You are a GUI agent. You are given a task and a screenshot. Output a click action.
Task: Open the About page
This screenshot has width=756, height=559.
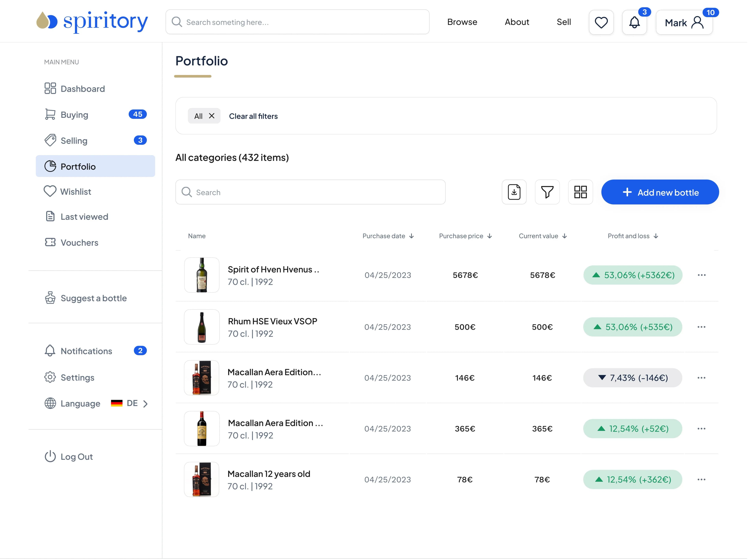tap(517, 22)
